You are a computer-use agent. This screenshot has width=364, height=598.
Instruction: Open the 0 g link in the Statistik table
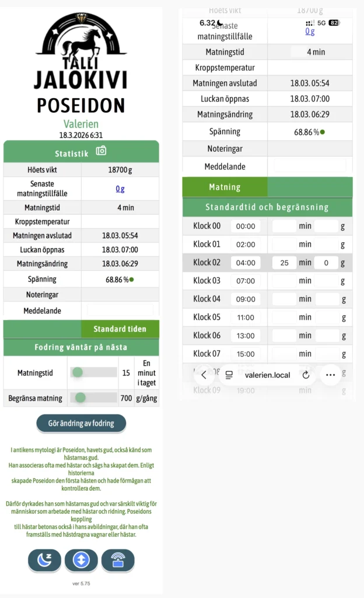pyautogui.click(x=120, y=189)
